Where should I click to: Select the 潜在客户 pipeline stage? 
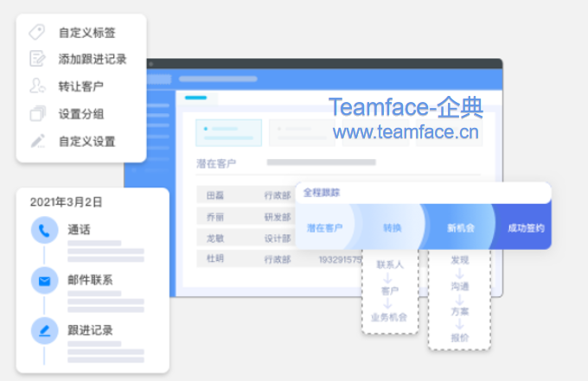pyautogui.click(x=325, y=228)
